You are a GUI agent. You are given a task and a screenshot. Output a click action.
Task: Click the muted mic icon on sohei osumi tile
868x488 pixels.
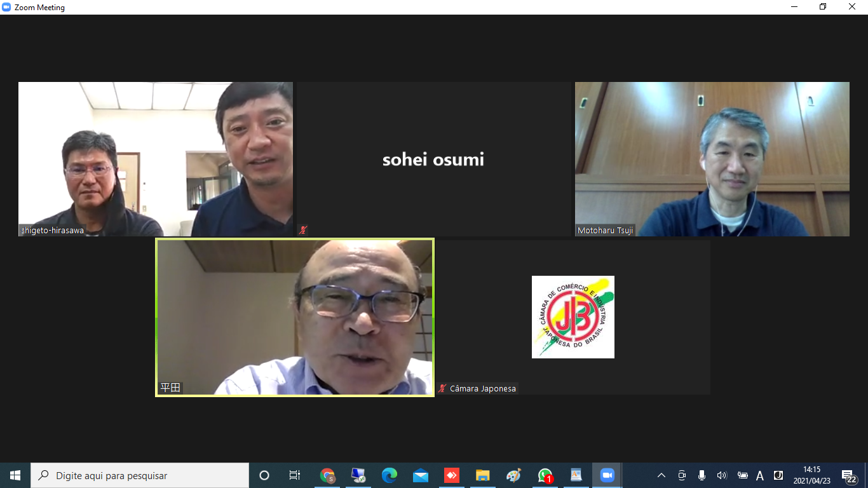click(x=304, y=230)
